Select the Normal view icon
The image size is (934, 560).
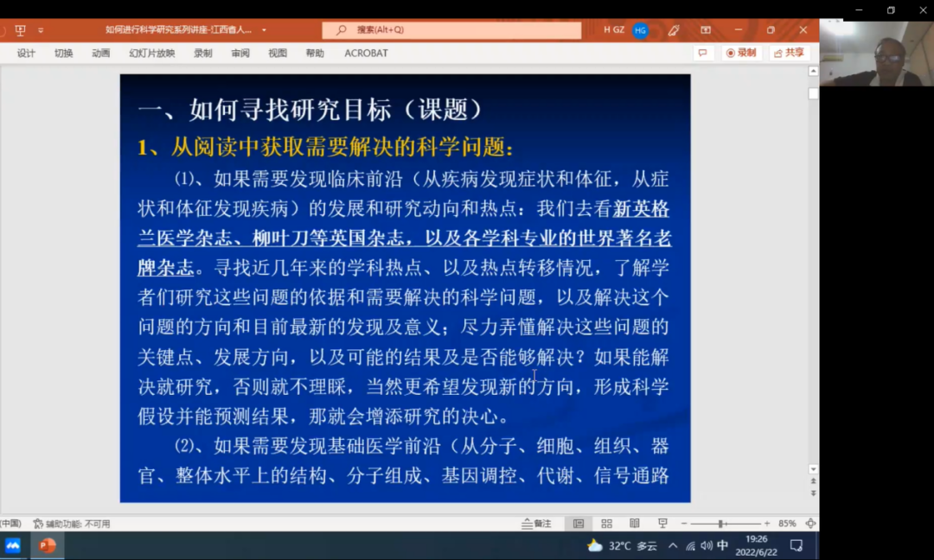click(578, 523)
